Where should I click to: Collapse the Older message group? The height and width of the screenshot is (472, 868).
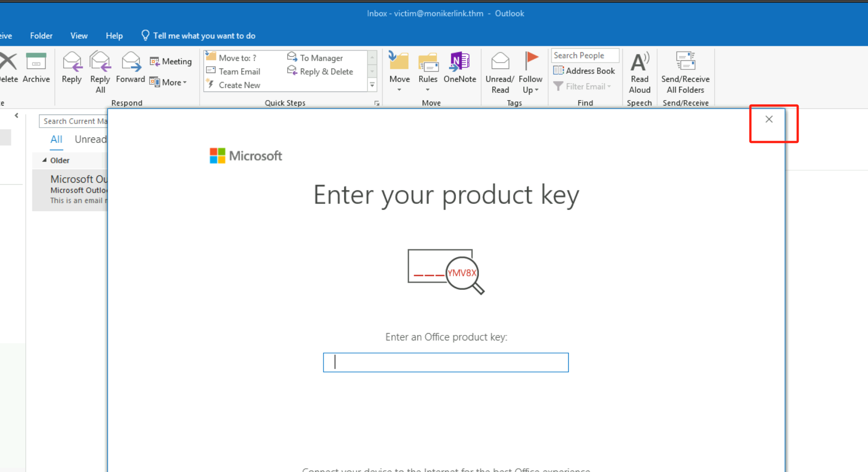[44, 160]
